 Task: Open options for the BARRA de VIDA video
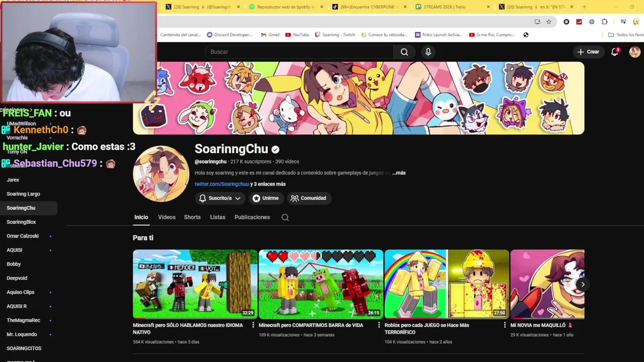[x=379, y=325]
